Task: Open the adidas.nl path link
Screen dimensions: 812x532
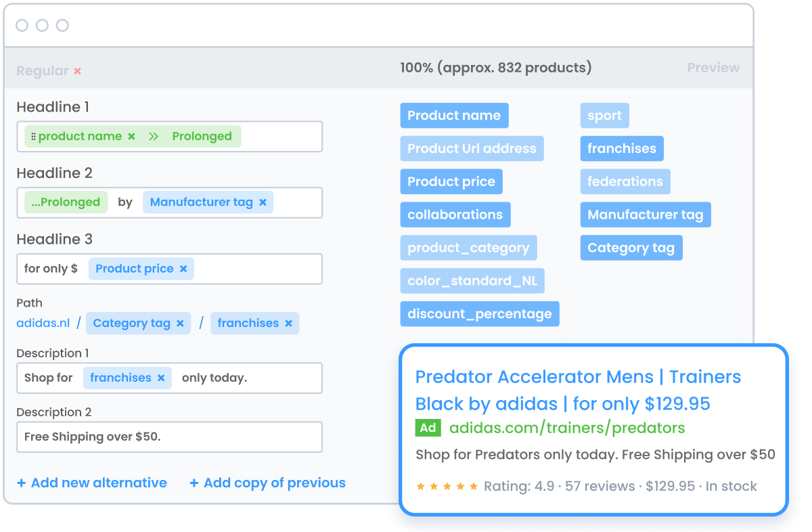Action: [x=43, y=323]
